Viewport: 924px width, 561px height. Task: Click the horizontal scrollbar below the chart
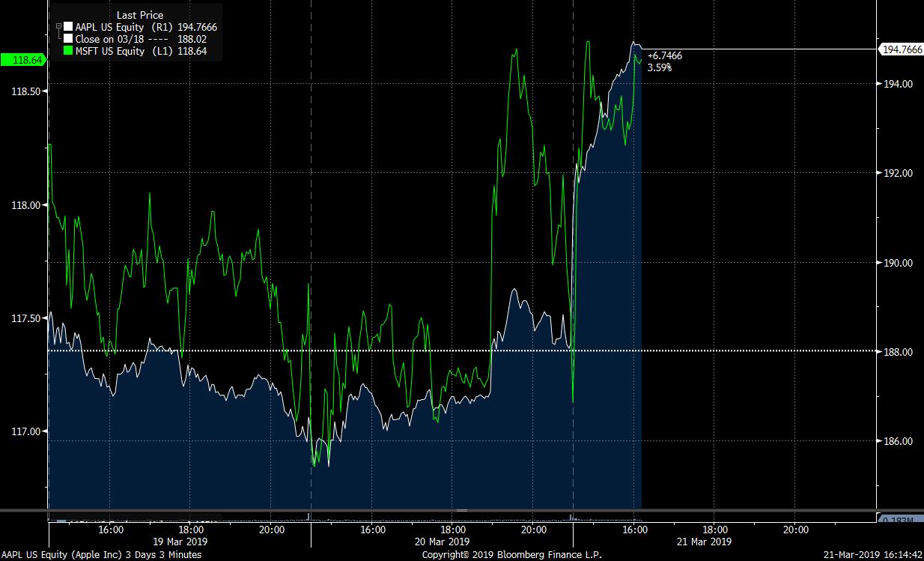pyautogui.click(x=462, y=511)
